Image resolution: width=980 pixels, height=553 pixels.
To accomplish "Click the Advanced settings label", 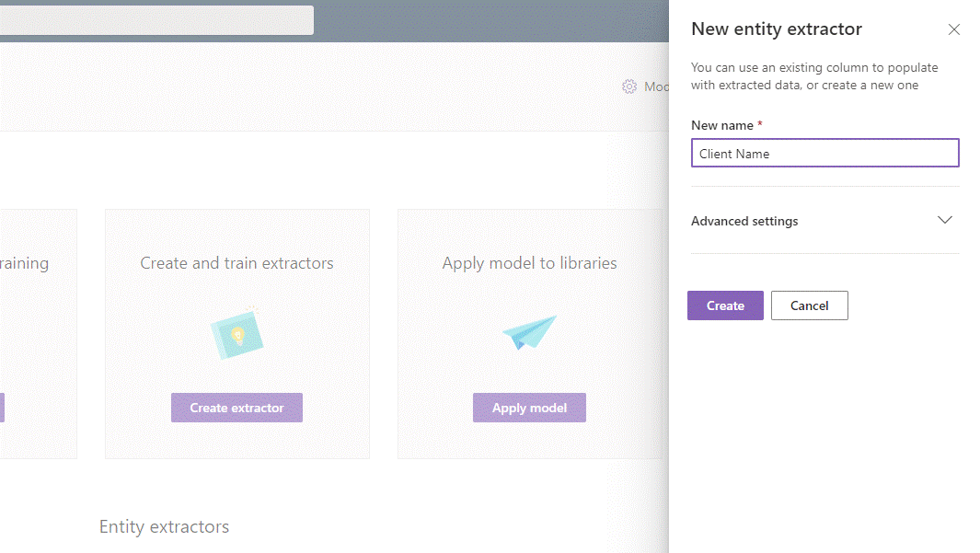I will (x=744, y=221).
